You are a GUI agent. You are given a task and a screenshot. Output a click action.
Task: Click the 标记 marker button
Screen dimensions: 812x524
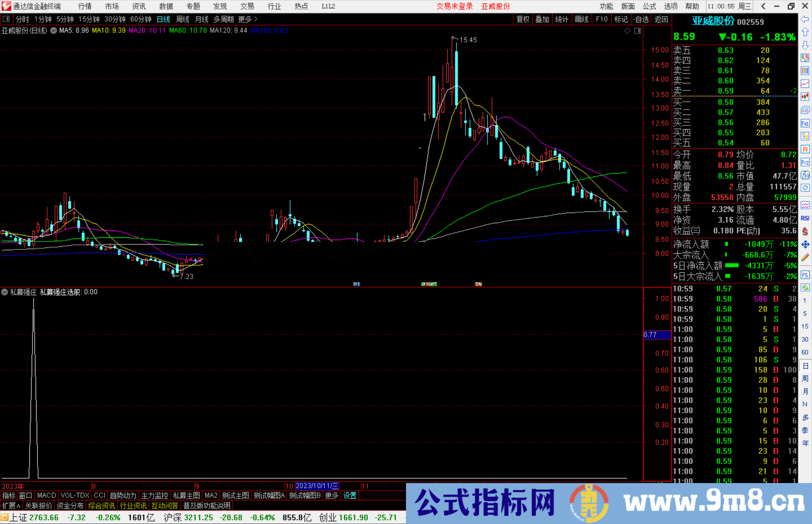coord(621,20)
